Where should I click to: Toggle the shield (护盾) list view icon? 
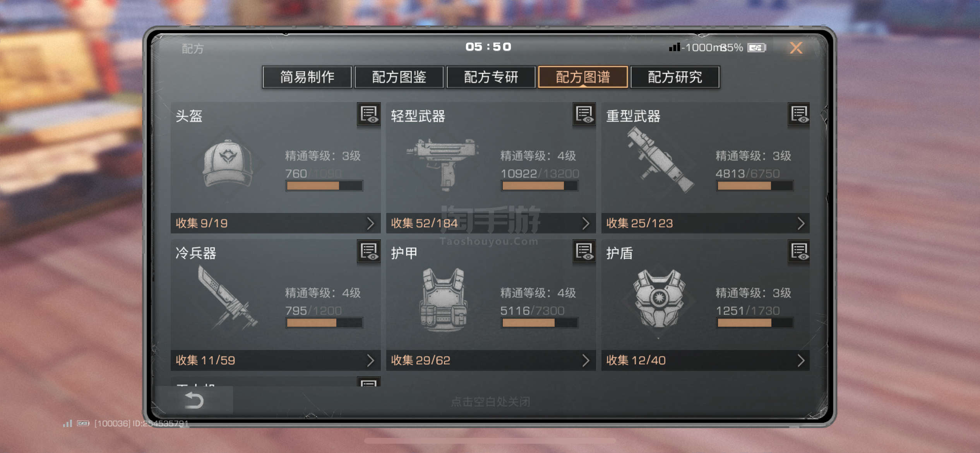coord(799,252)
